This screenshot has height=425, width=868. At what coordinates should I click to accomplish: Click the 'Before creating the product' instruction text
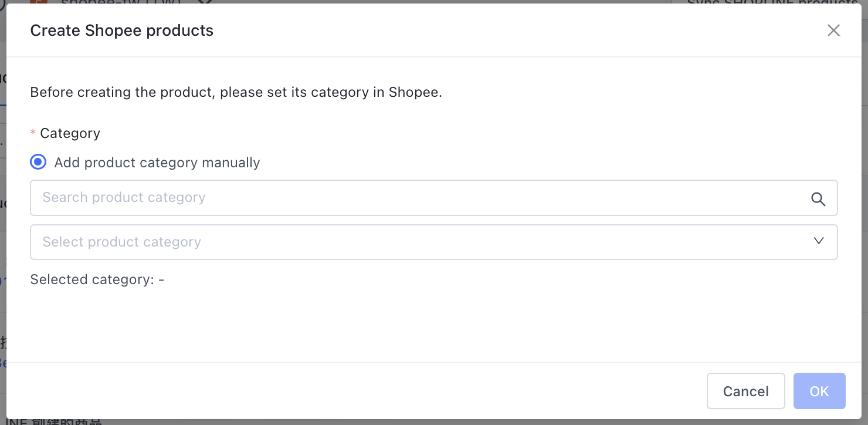[x=236, y=92]
